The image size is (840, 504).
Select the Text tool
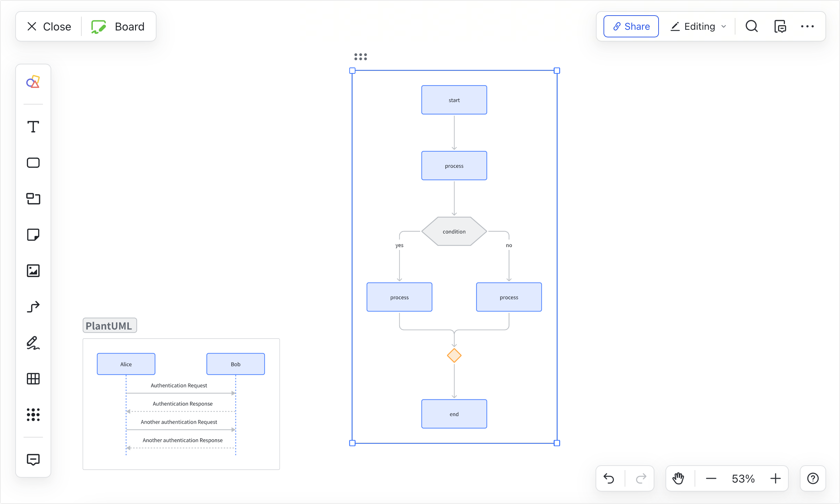point(33,127)
